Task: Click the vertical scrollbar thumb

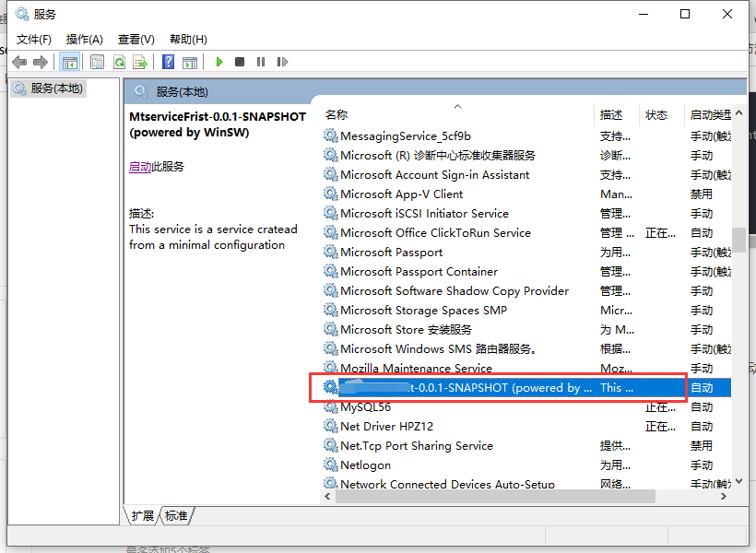Action: [738, 239]
